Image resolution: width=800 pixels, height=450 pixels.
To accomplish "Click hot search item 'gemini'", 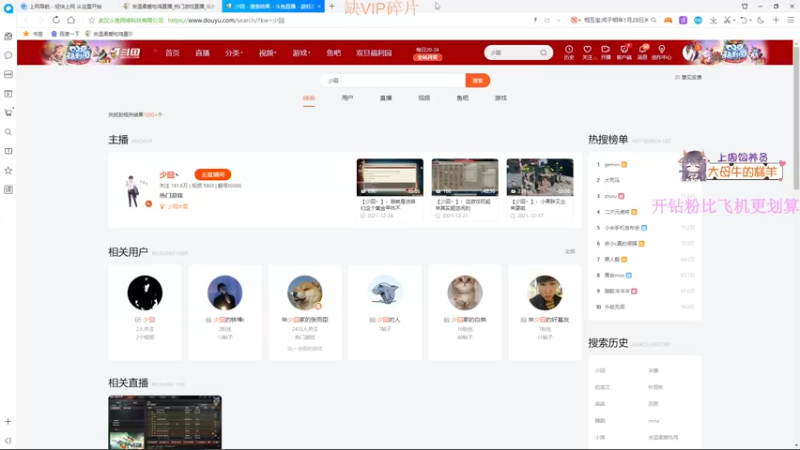I will point(612,165).
